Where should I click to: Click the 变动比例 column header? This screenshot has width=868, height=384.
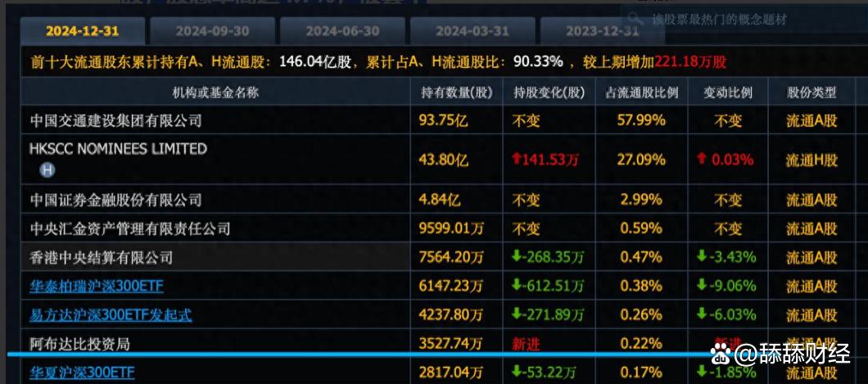pos(727,93)
